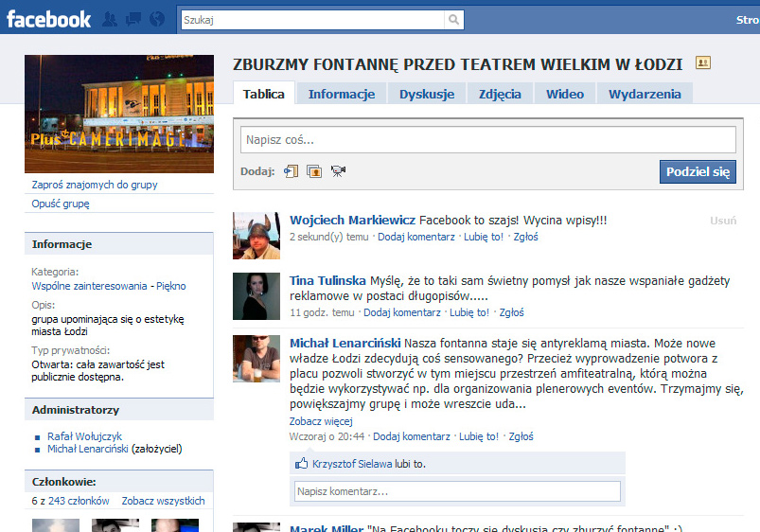Viewport: 760px width, 532px height.
Task: Click Zaproś znajomych do grupy
Action: (95, 185)
